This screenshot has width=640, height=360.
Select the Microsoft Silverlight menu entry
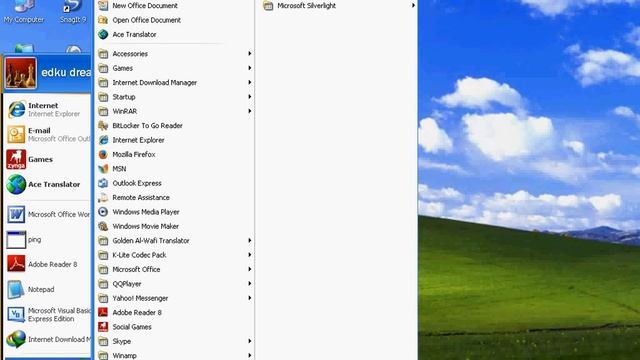[339, 6]
